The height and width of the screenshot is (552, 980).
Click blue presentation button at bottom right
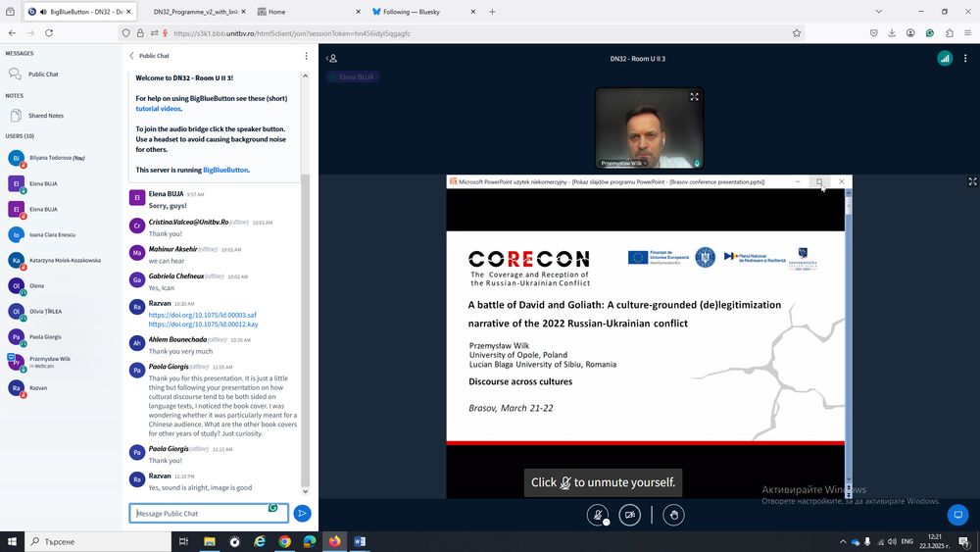click(x=957, y=515)
